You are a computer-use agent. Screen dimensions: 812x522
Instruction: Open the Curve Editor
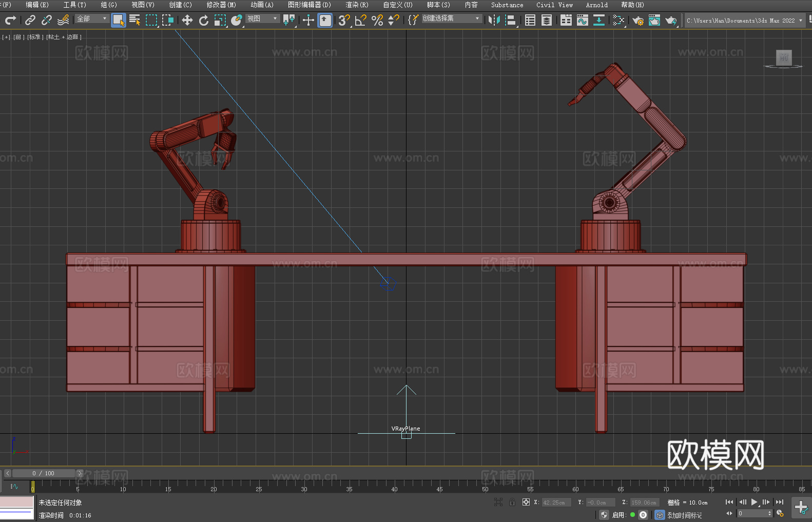tap(582, 20)
